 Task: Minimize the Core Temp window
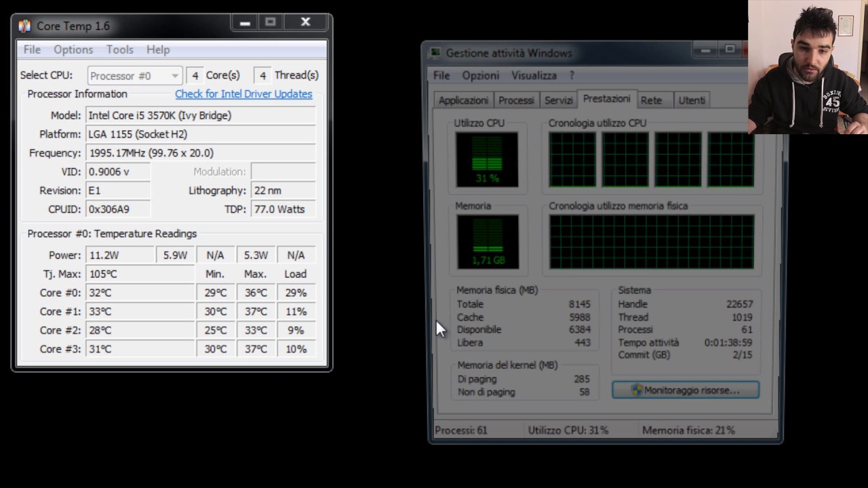tap(245, 23)
